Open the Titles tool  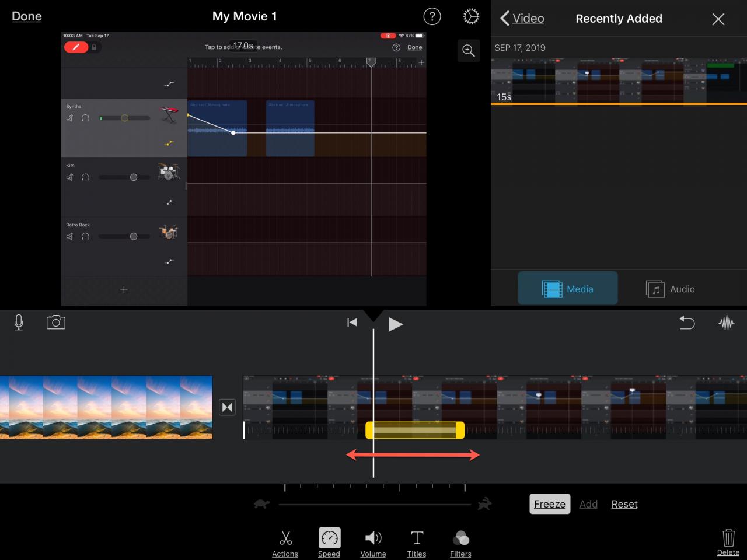[417, 544]
